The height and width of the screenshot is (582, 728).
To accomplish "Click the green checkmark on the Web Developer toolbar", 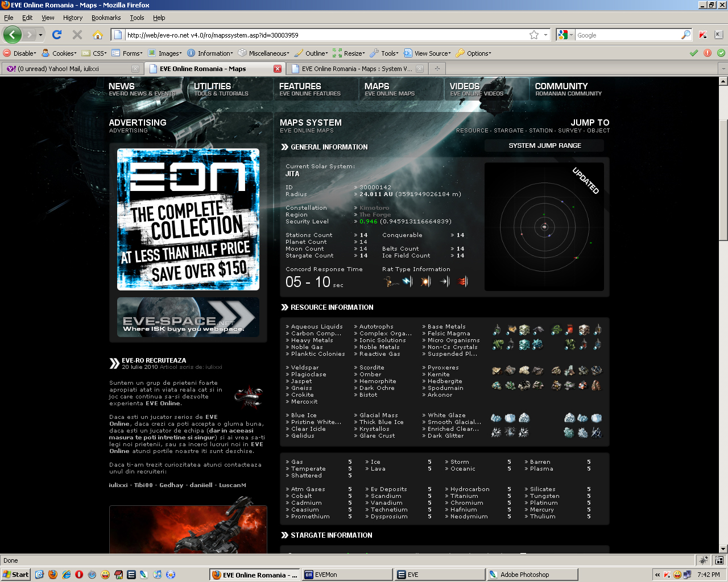I will click(x=694, y=53).
